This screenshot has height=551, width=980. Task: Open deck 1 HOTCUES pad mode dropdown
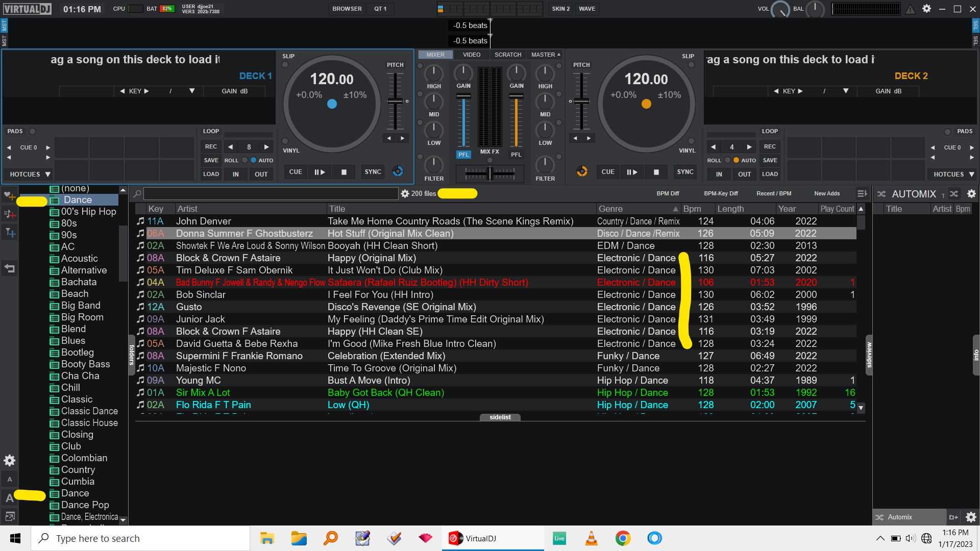(x=30, y=174)
